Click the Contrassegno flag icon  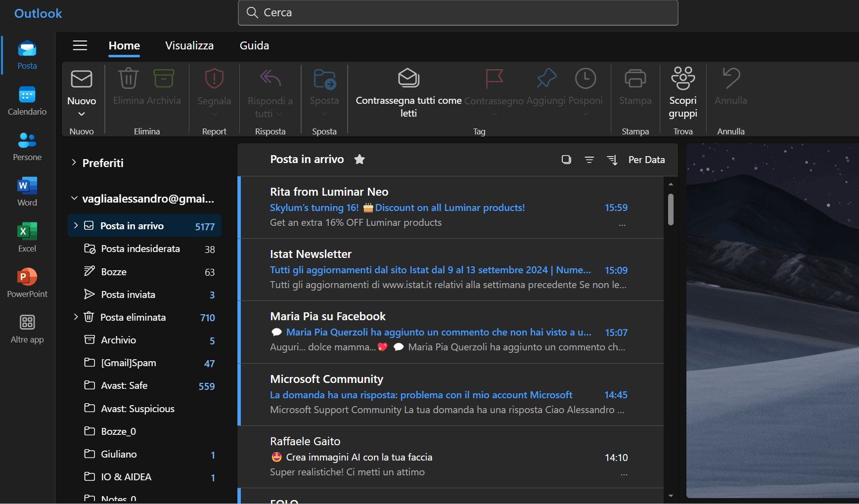[494, 78]
